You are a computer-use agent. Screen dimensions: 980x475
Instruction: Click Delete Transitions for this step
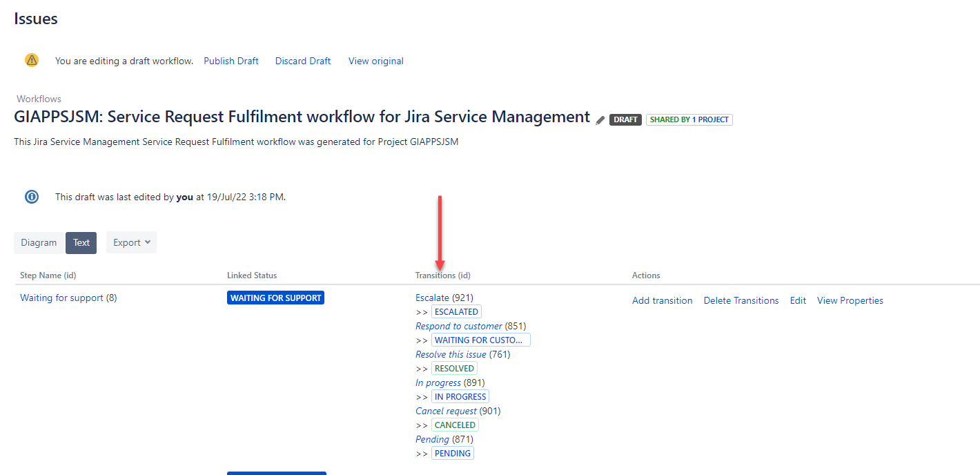(741, 300)
